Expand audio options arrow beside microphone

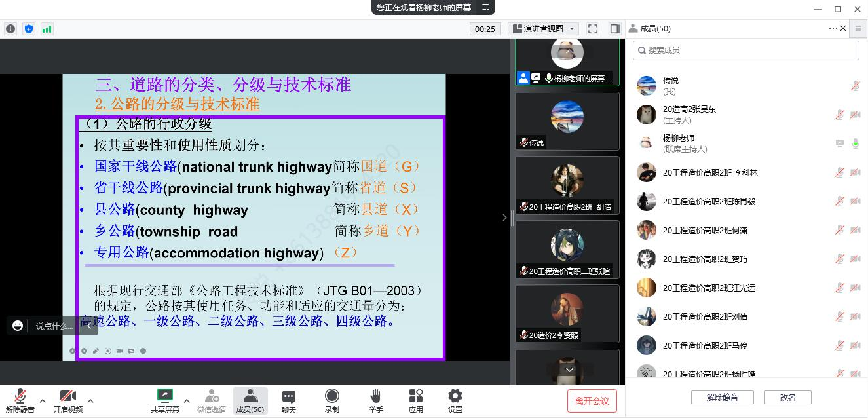click(43, 401)
